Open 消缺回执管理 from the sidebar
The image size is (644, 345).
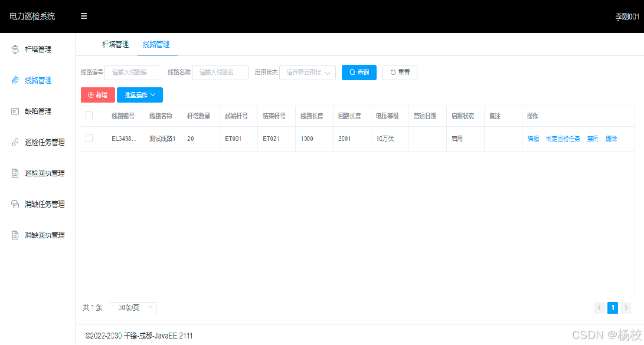pyautogui.click(x=17, y=235)
